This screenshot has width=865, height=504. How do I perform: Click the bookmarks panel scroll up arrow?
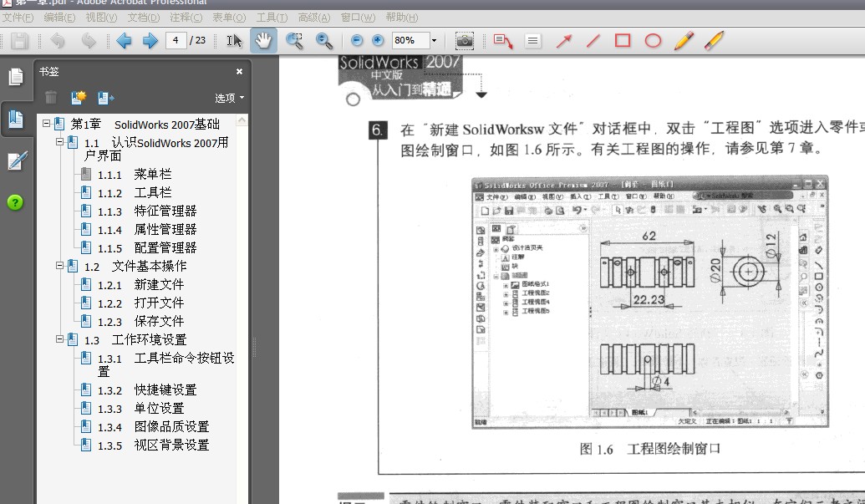[242, 120]
